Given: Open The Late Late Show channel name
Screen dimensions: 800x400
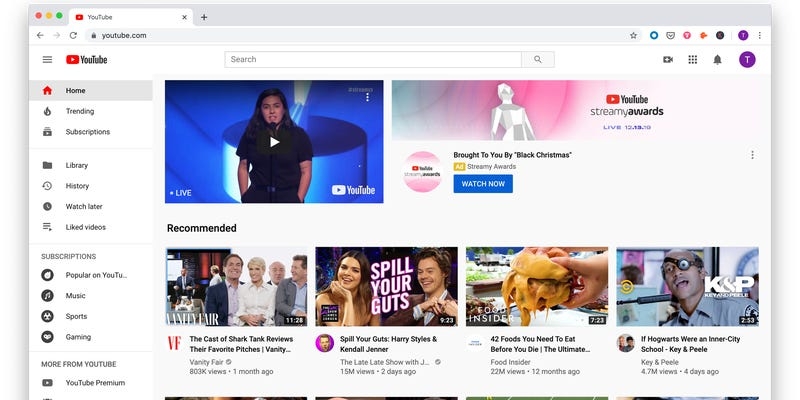Looking at the screenshot, I should click(x=385, y=362).
